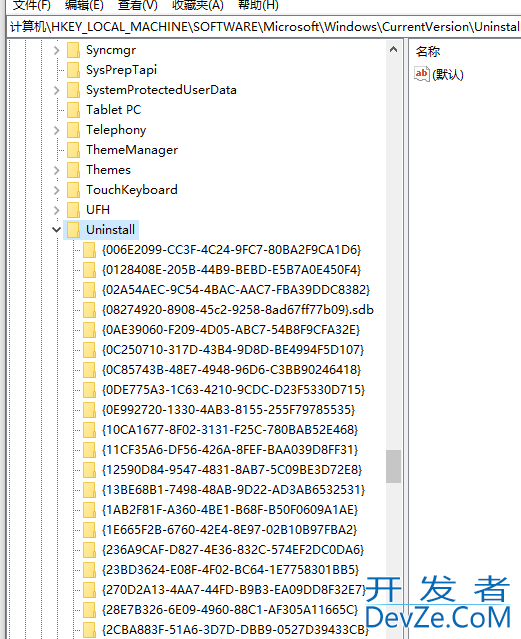
Task: Click the ThemeManager folder icon
Action: pos(73,150)
